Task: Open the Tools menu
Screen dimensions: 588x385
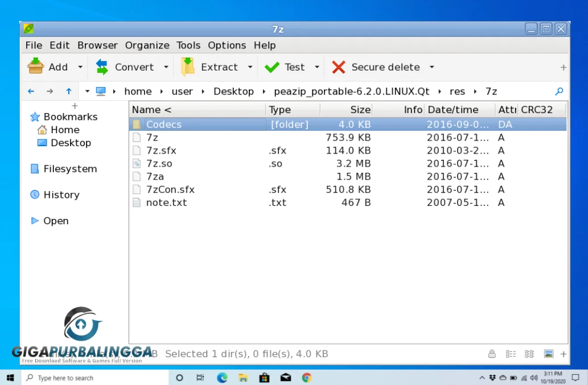Action: tap(188, 45)
